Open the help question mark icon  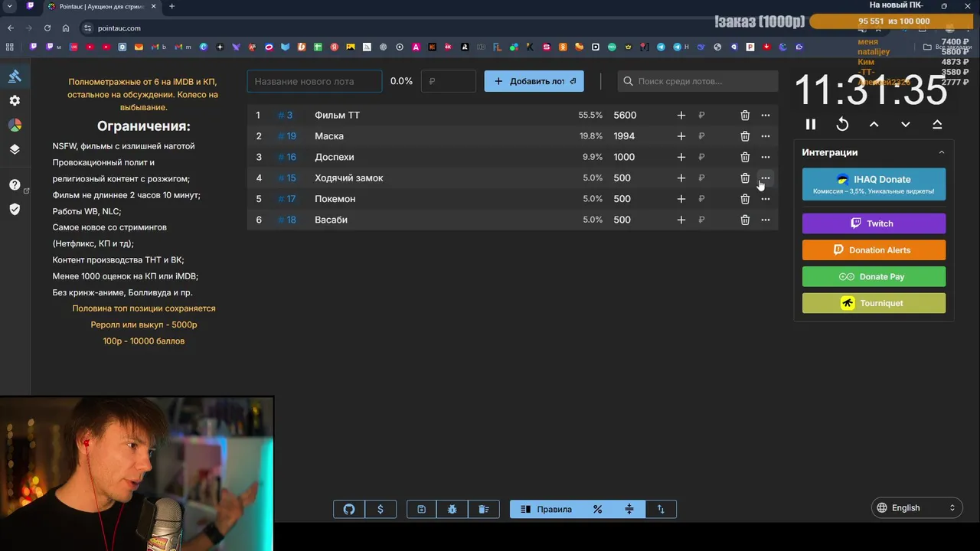(x=15, y=184)
